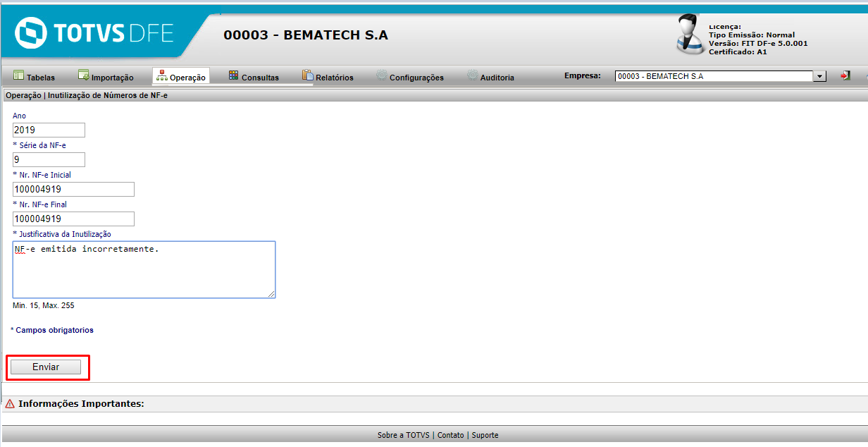Focus the Nr. NF-e Inicial field

73,189
